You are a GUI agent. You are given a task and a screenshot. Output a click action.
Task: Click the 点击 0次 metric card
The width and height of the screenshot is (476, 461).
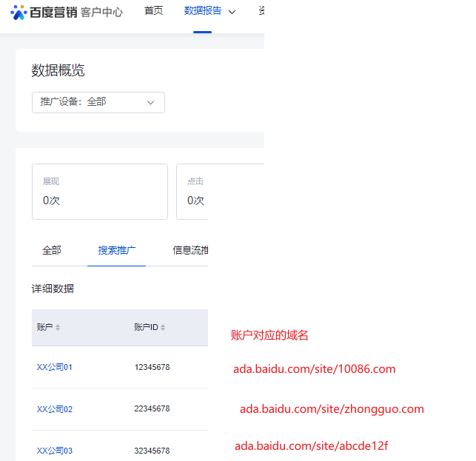pyautogui.click(x=192, y=192)
